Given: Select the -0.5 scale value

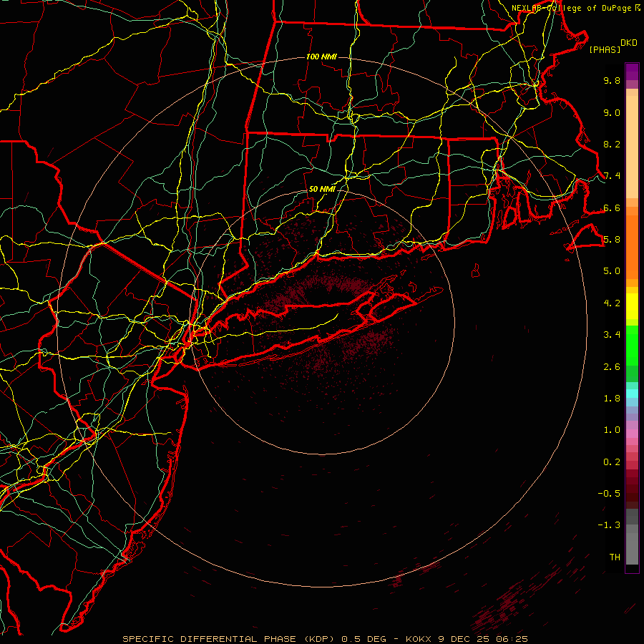Looking at the screenshot, I should (609, 494).
